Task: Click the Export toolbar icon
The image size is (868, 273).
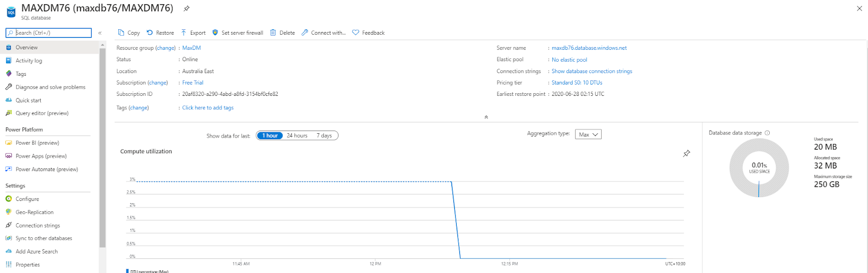Action: (x=184, y=32)
